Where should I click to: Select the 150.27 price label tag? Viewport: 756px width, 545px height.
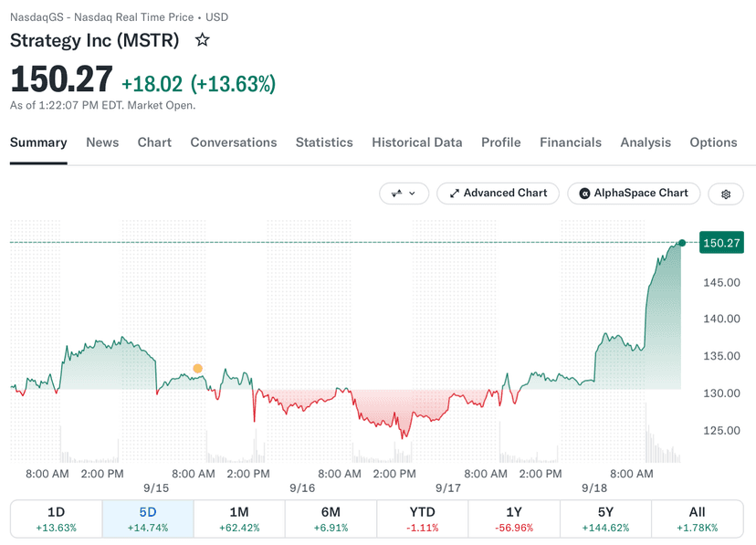click(721, 243)
